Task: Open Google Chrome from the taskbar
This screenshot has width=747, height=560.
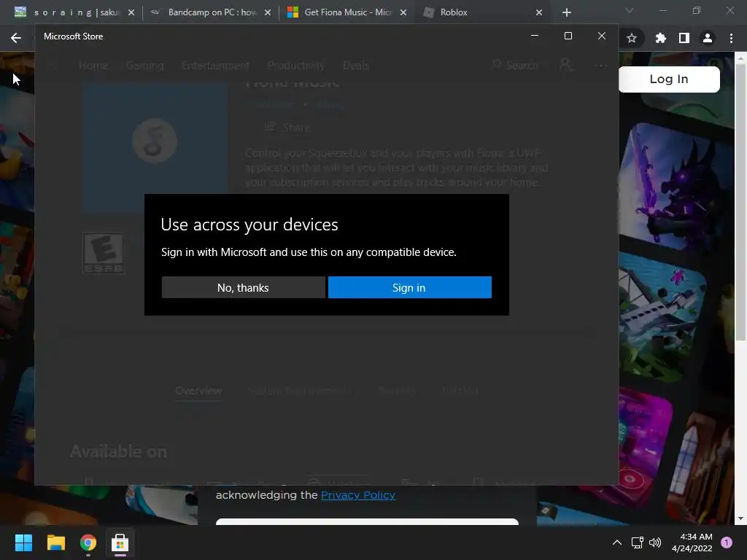Action: point(88,542)
